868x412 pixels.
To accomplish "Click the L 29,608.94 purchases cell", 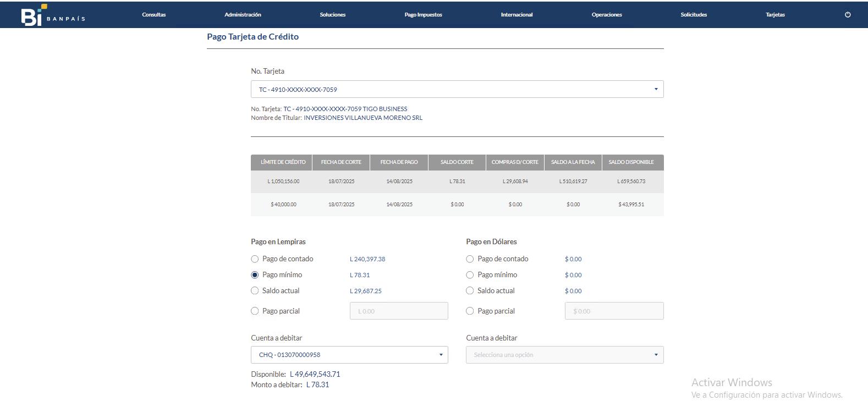I will pyautogui.click(x=515, y=182).
